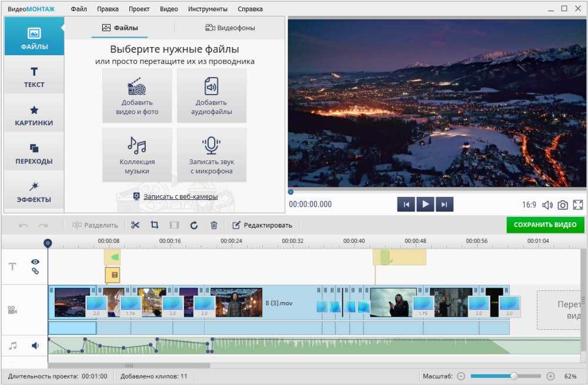Open the Инструменты menu
This screenshot has width=588, height=385.
208,9
